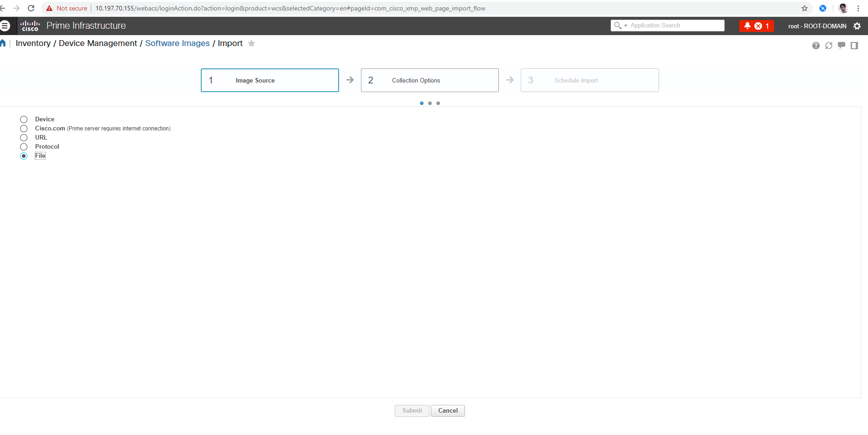Click the Prime Infrastructure title
This screenshot has width=868, height=435.
pos(86,26)
